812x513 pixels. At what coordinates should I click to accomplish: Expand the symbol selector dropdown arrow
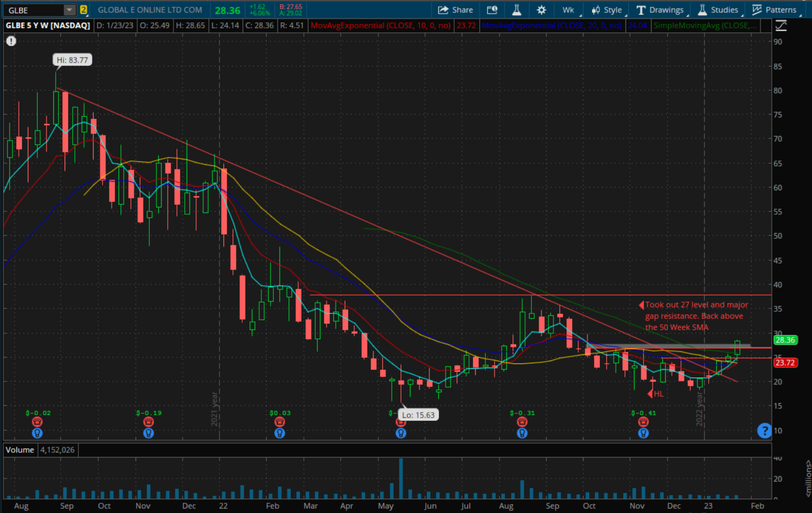[x=69, y=10]
